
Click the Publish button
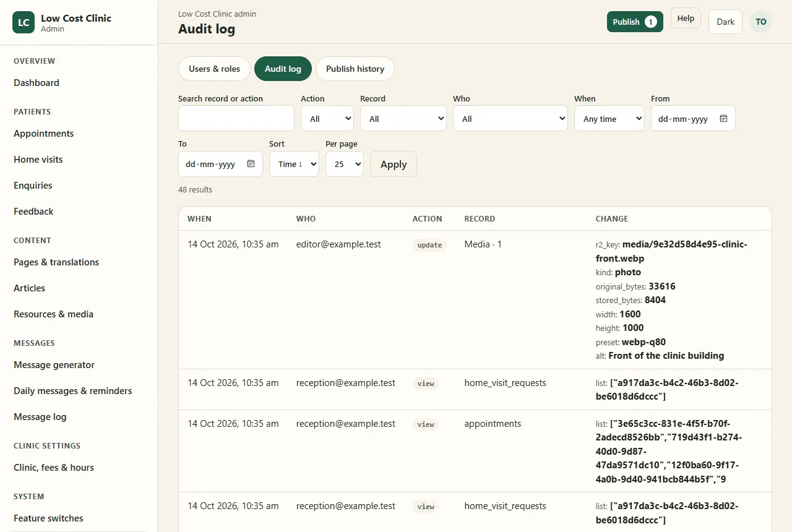tap(635, 22)
